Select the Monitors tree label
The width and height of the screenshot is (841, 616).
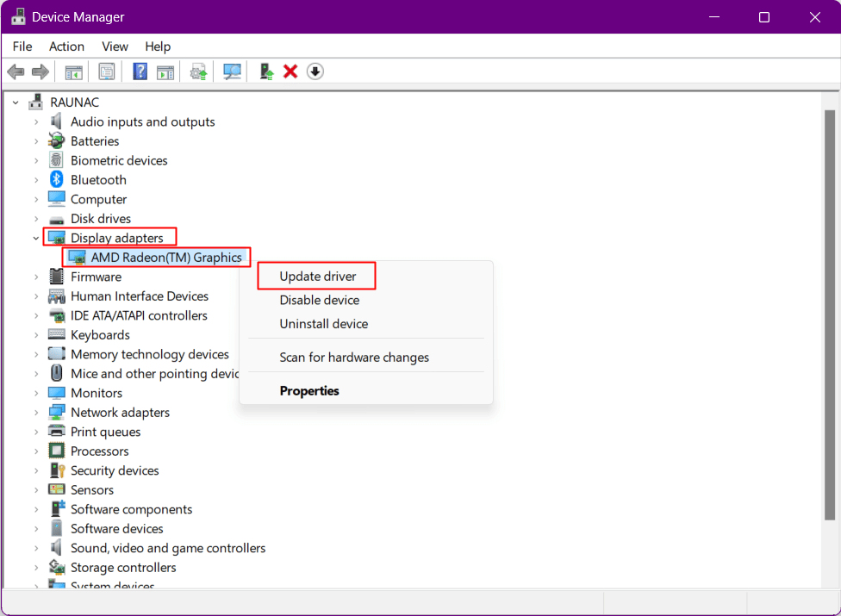coord(97,393)
